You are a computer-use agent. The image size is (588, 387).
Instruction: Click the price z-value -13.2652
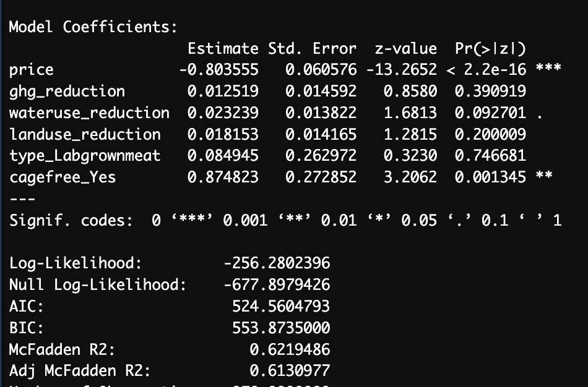coord(401,70)
